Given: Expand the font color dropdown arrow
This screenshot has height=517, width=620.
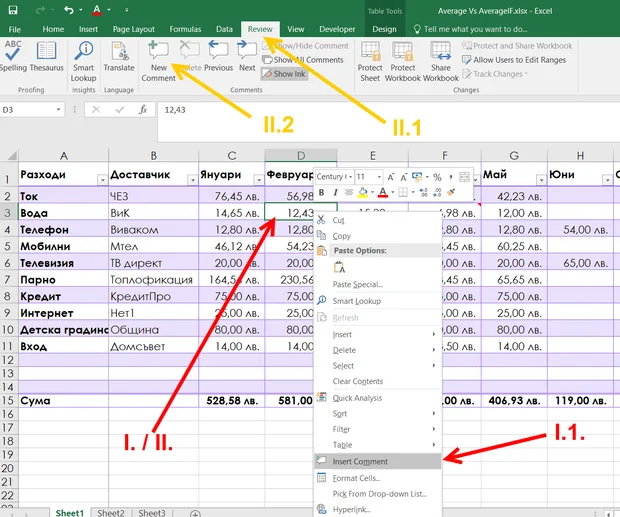Looking at the screenshot, I should point(393,192).
